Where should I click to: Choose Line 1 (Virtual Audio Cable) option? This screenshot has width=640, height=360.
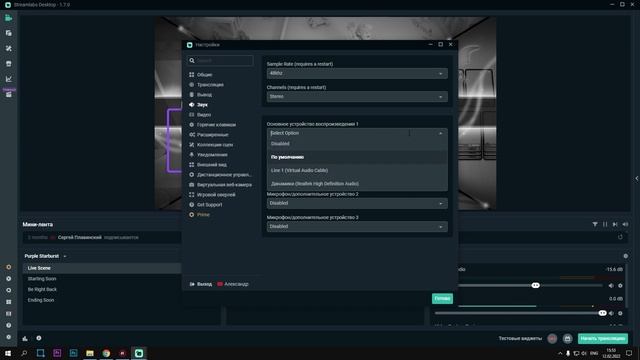click(x=357, y=170)
